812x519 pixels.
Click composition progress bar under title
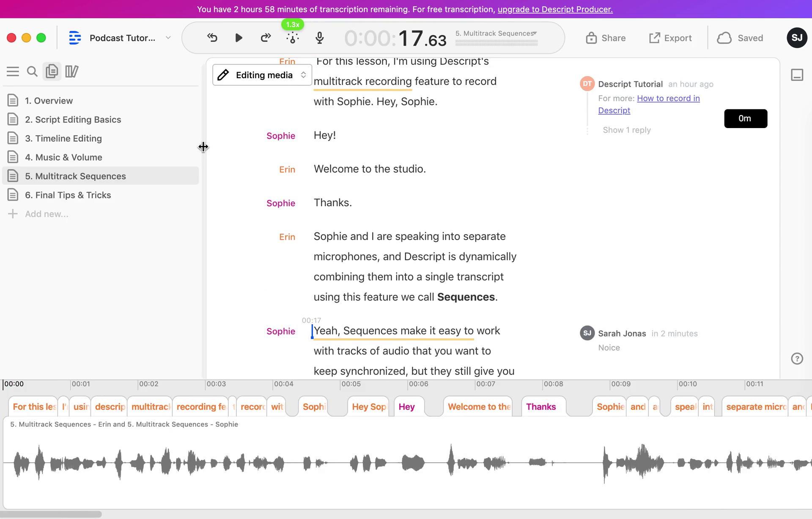tap(497, 43)
